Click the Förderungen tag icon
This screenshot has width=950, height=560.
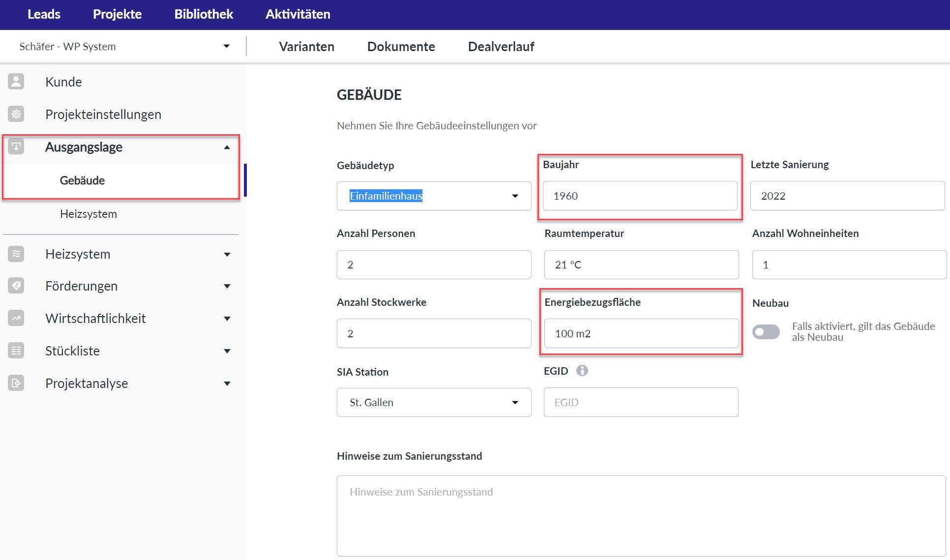pyautogui.click(x=16, y=286)
